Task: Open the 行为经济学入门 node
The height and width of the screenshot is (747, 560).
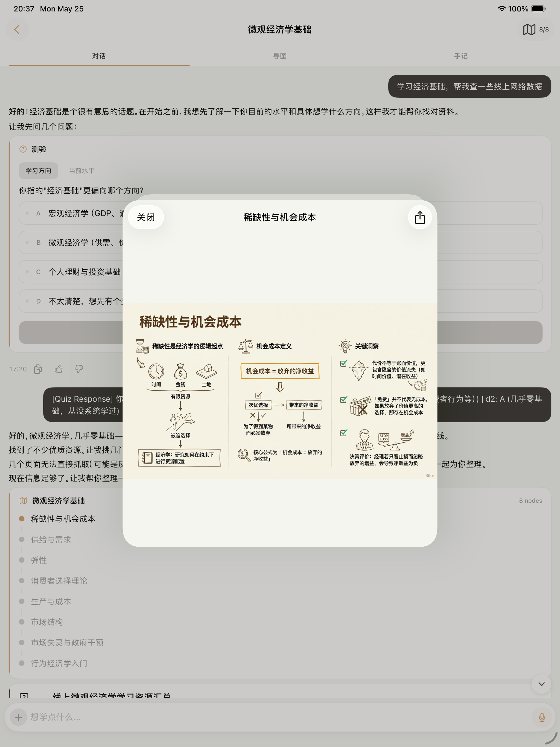Action: 59,663
